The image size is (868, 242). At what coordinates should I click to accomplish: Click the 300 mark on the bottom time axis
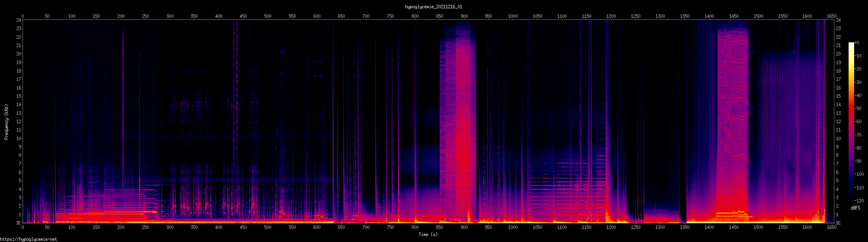pyautogui.click(x=170, y=227)
